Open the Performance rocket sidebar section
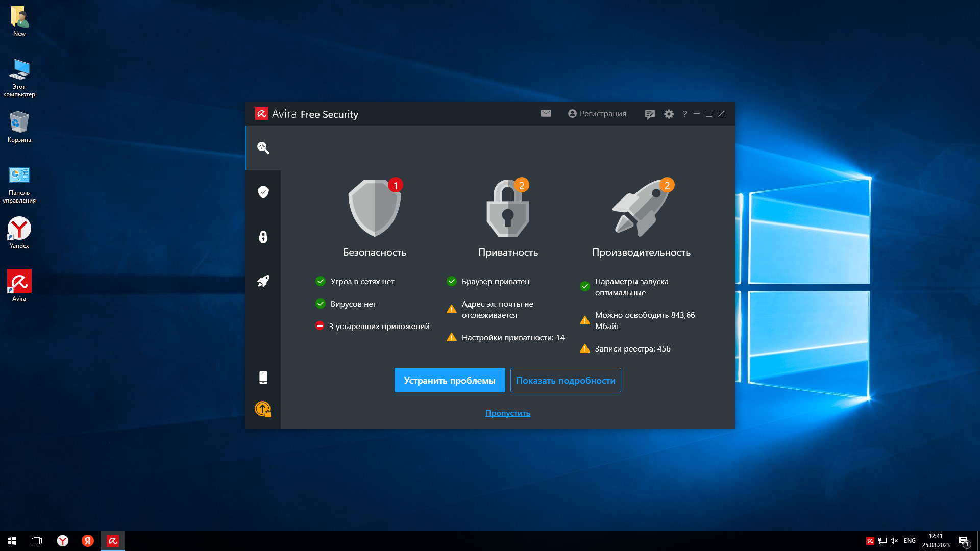980x551 pixels. coord(263,281)
